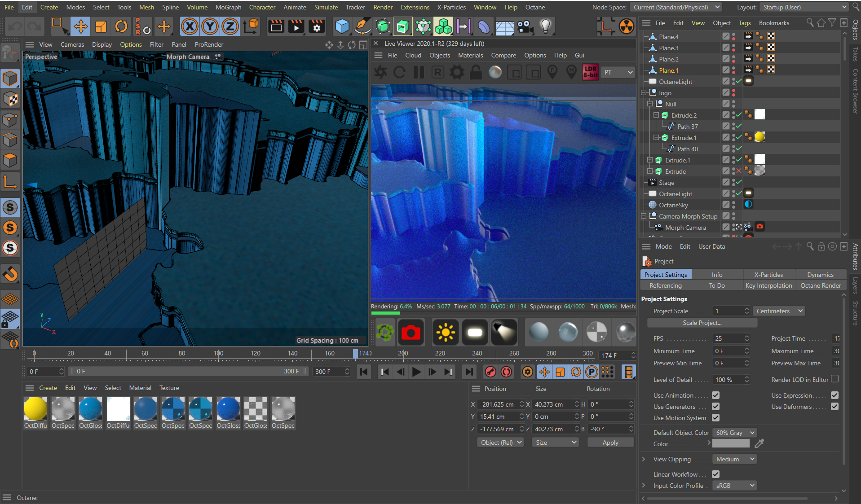Toggle the Linear Workflow checkbox
The width and height of the screenshot is (861, 504).
click(x=715, y=474)
